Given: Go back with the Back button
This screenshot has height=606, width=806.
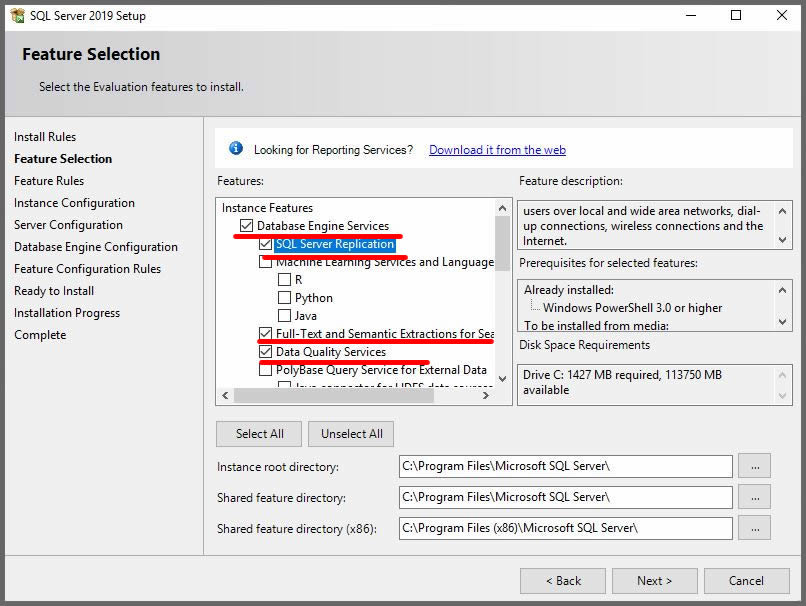Looking at the screenshot, I should coord(563,581).
